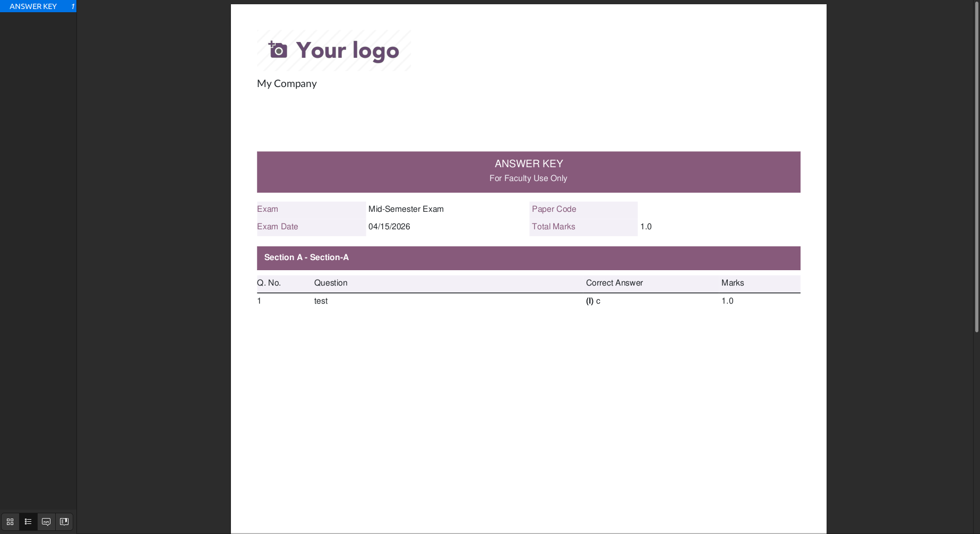Click the 'Paper Code' label
Viewport: 980px width, 534px height.
(x=554, y=209)
